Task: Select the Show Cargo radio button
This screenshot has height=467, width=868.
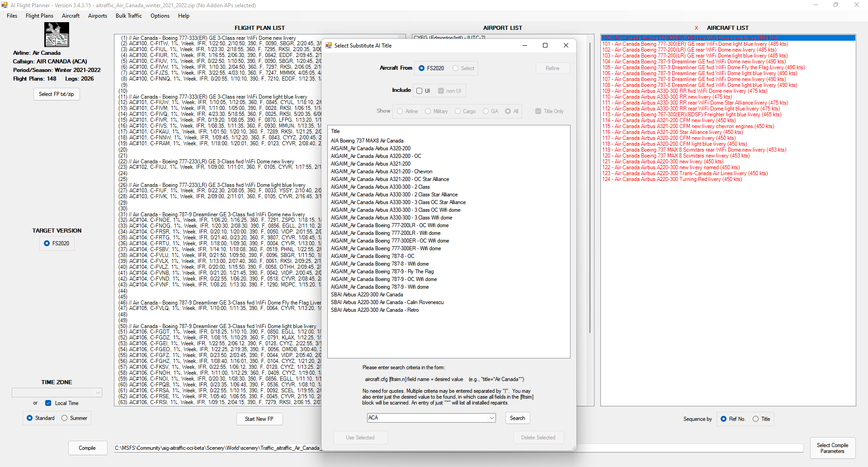Action: [458, 111]
